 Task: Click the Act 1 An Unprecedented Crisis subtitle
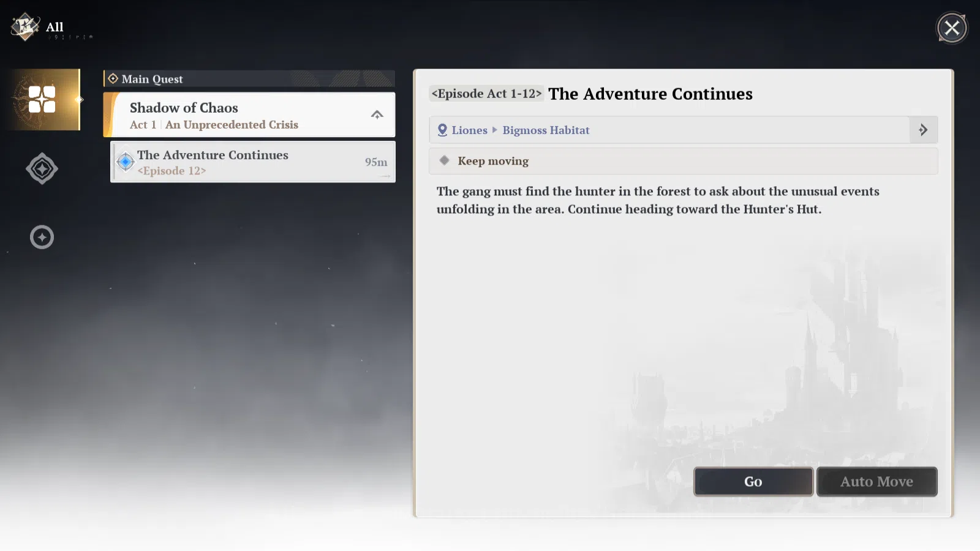[214, 125]
